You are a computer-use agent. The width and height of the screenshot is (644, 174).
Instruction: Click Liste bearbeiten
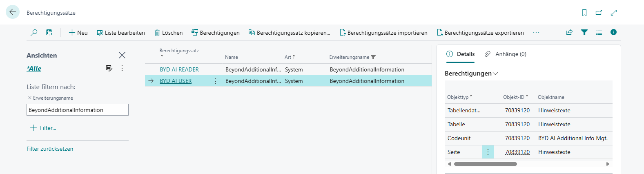click(121, 33)
